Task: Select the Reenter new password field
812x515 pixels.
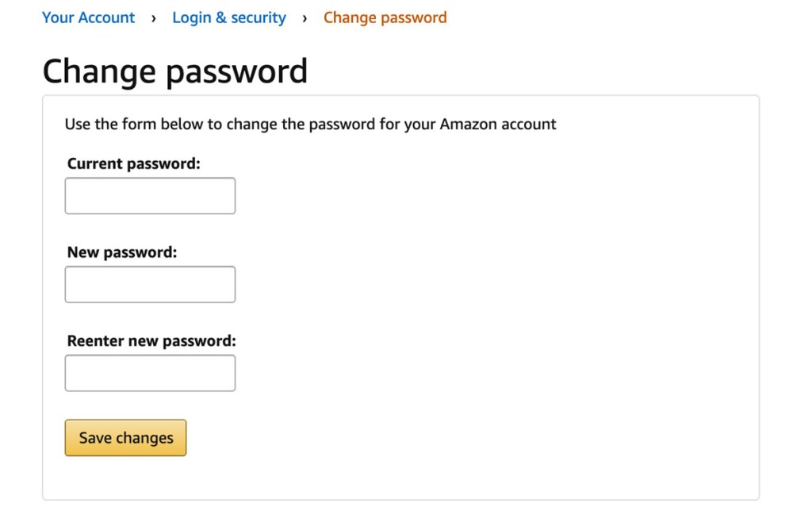Action: 149,373
